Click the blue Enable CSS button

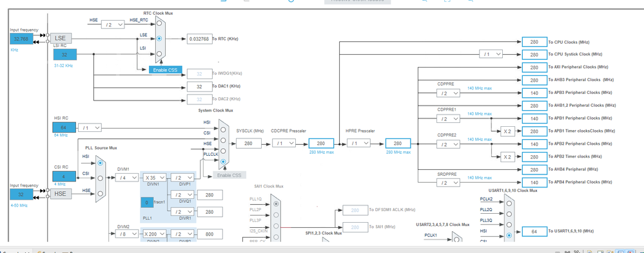pos(165,70)
